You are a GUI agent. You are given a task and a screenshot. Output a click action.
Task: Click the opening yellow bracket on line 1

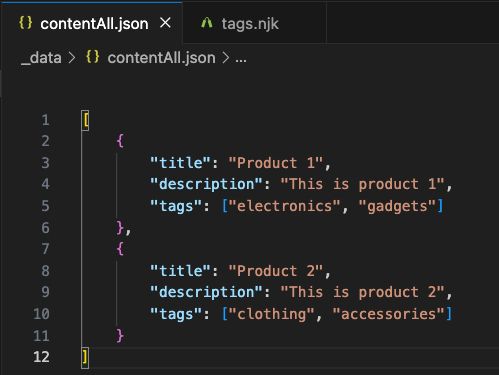pos(85,120)
